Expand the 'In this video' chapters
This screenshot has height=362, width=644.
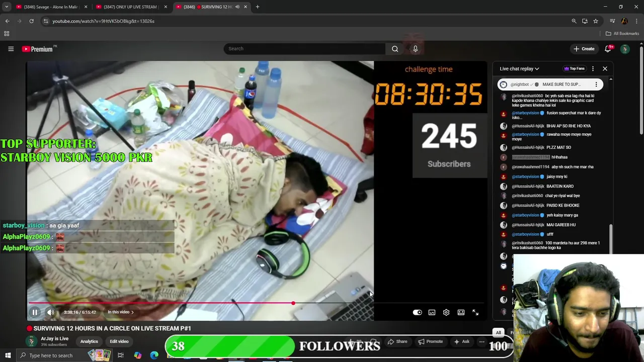121,312
